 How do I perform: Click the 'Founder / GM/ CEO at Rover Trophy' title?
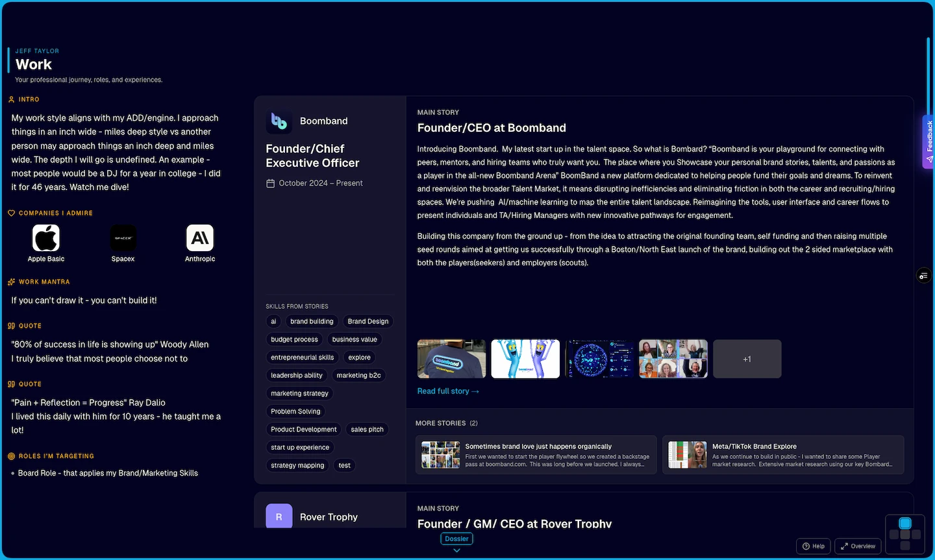(514, 524)
